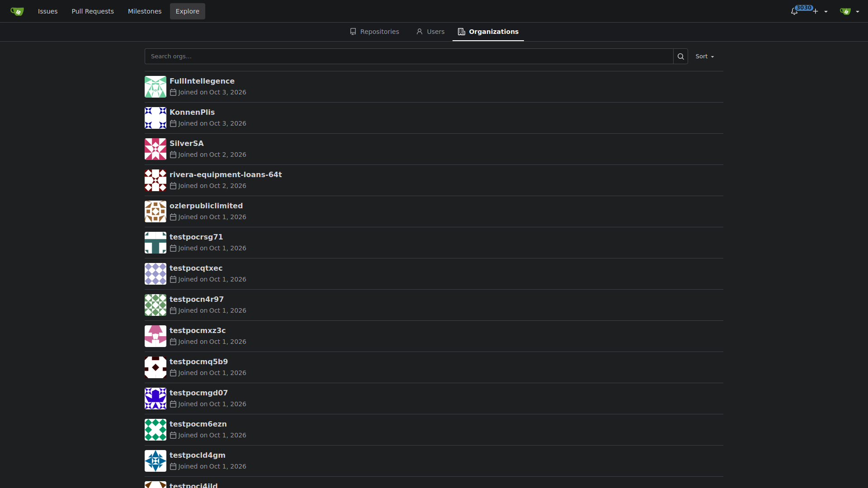Click the magnifier search button
The height and width of the screenshot is (488, 868).
pos(680,56)
